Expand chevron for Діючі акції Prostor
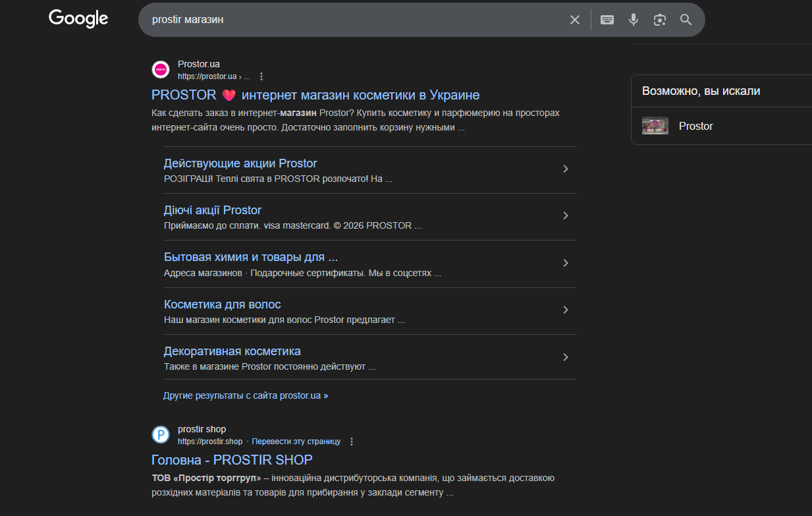Screen dimensions: 812x516 [x=565, y=215]
